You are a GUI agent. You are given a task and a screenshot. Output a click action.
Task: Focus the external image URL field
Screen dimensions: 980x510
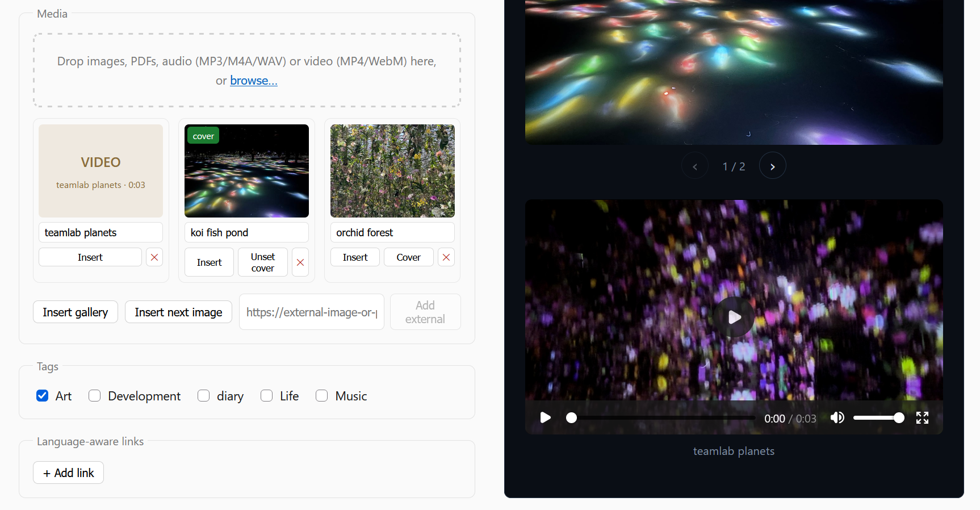pos(312,312)
